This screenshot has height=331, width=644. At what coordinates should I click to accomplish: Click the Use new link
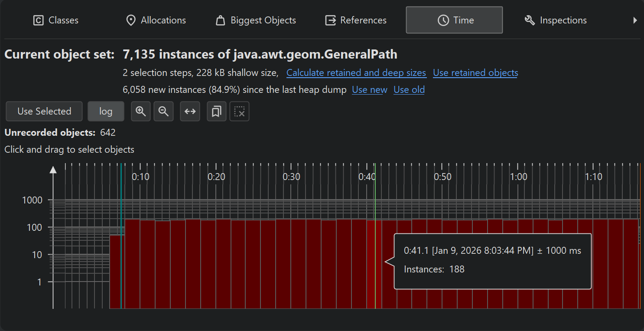point(370,90)
